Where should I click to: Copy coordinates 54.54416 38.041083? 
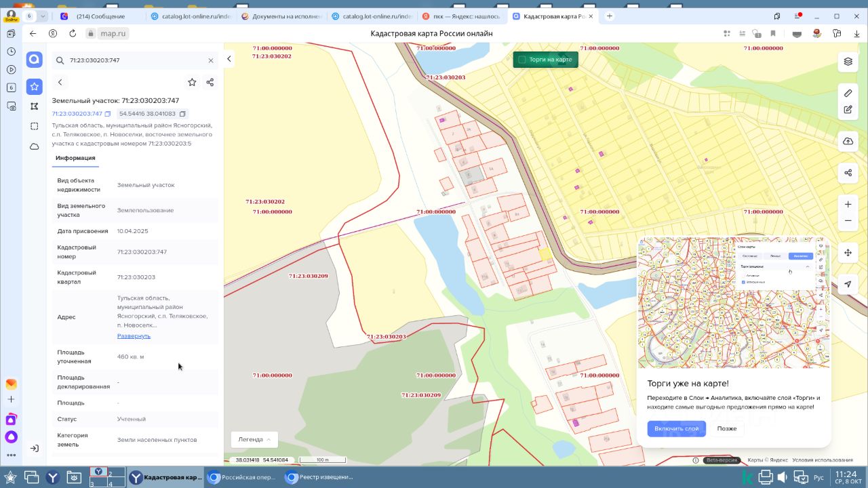[182, 114]
